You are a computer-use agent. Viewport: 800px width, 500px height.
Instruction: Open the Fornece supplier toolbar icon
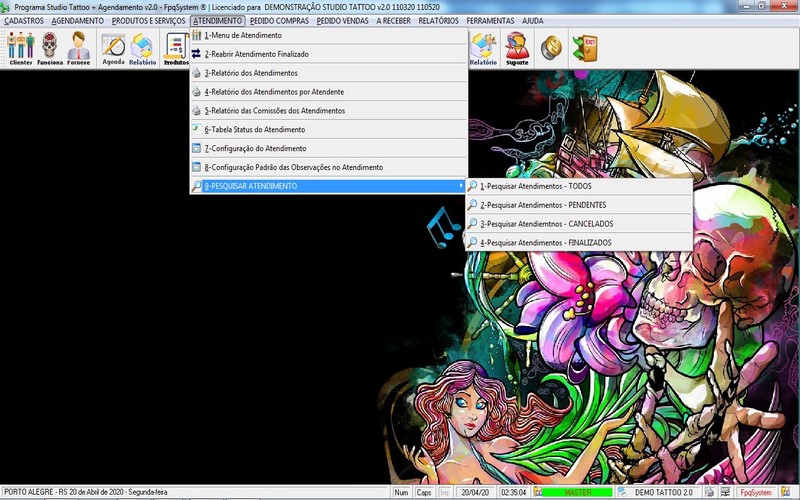pyautogui.click(x=79, y=48)
